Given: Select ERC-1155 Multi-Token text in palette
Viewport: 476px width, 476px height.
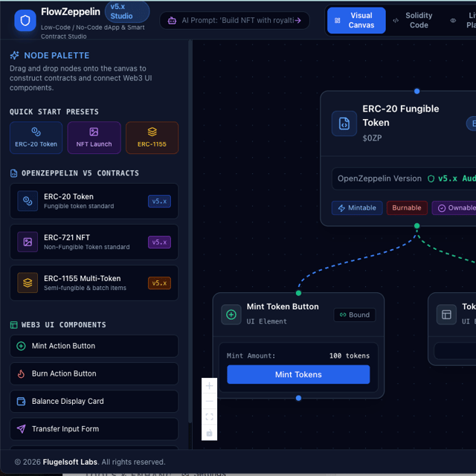Looking at the screenshot, I should coord(83,278).
